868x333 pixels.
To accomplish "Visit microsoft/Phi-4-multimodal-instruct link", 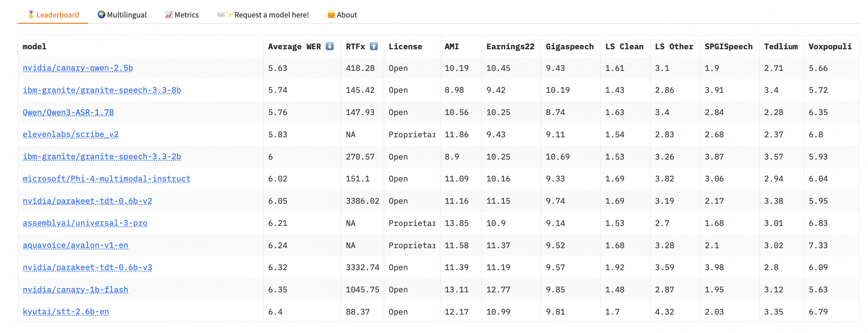I will click(106, 179).
